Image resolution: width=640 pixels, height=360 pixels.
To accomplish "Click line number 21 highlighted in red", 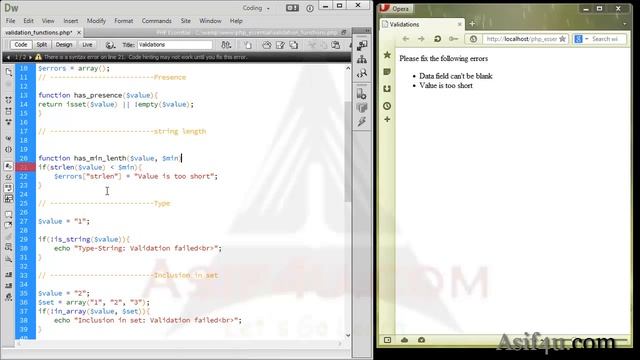I will coord(24,167).
